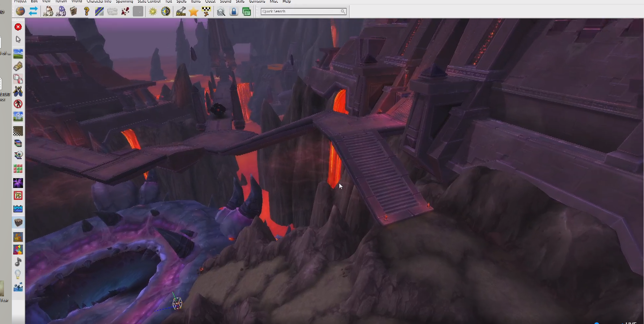This screenshot has height=324, width=644.
Task: Open the day-night clock icon
Action: tap(166, 12)
